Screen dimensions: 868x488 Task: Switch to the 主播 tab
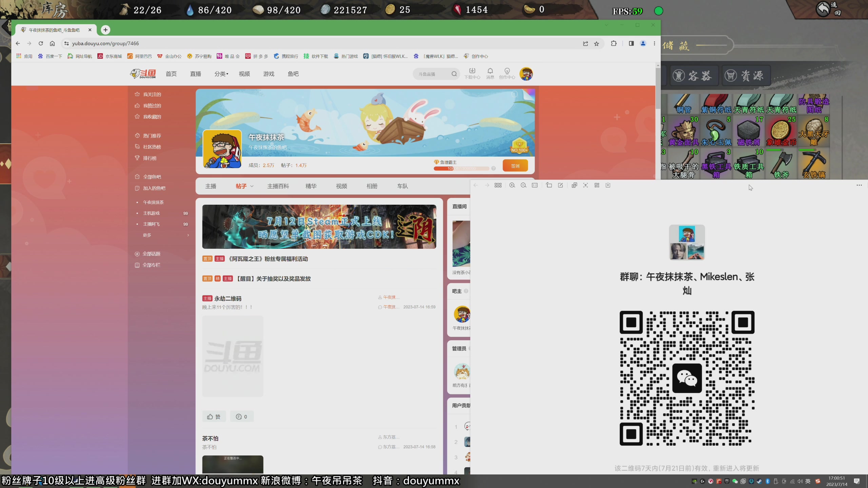point(211,186)
